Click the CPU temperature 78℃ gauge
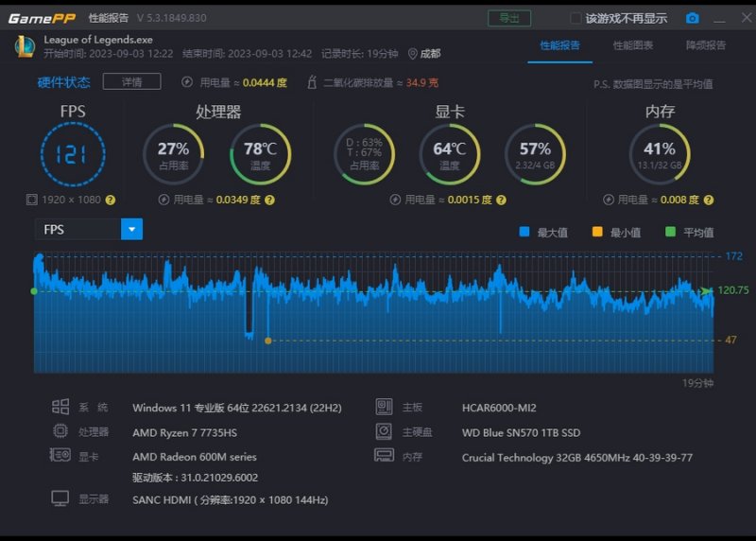Image resolution: width=756 pixels, height=541 pixels. click(261, 154)
